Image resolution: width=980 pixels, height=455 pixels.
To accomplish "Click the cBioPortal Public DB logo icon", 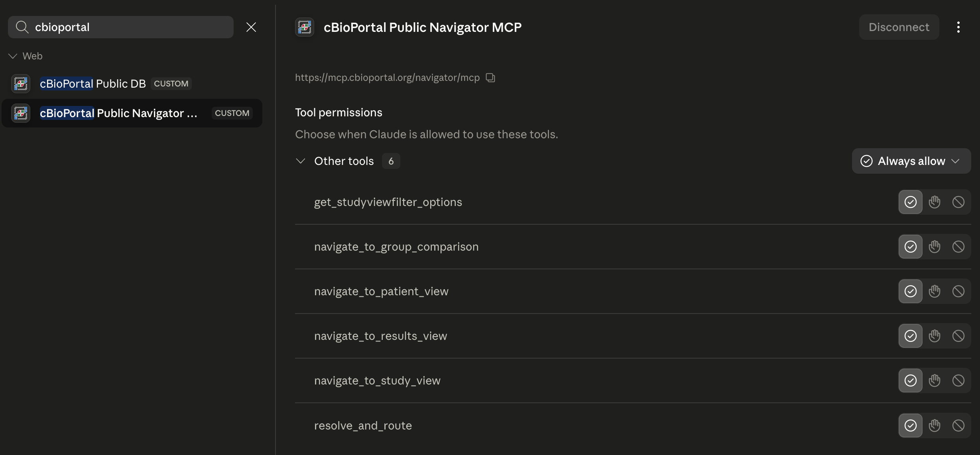I will click(21, 84).
